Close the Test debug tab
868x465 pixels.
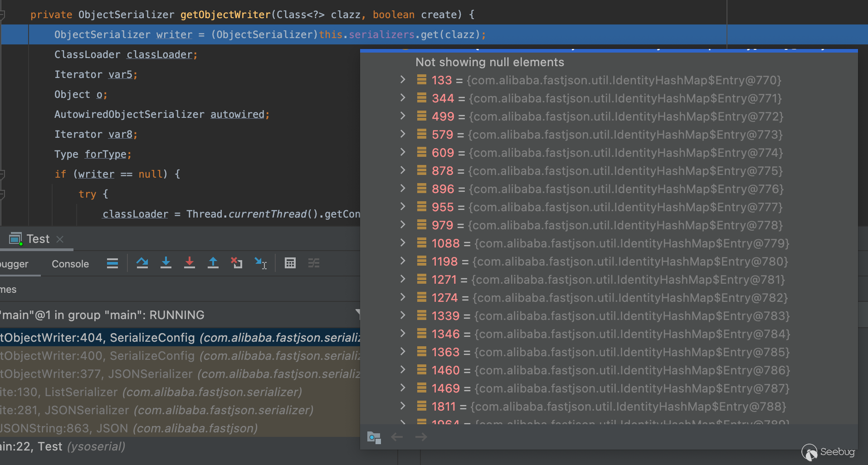pos(60,239)
